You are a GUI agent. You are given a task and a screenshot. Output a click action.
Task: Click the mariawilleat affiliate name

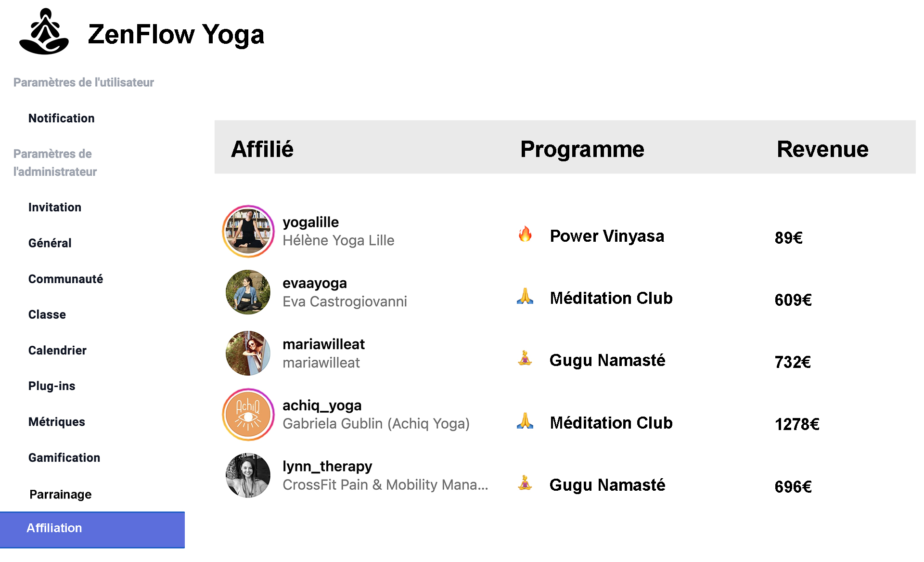pyautogui.click(x=323, y=344)
